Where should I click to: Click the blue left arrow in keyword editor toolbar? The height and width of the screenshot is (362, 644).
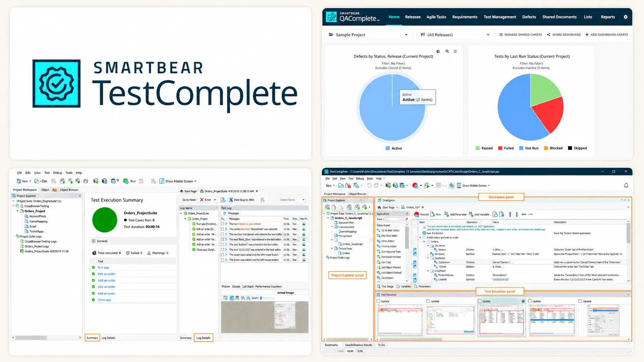[524, 214]
